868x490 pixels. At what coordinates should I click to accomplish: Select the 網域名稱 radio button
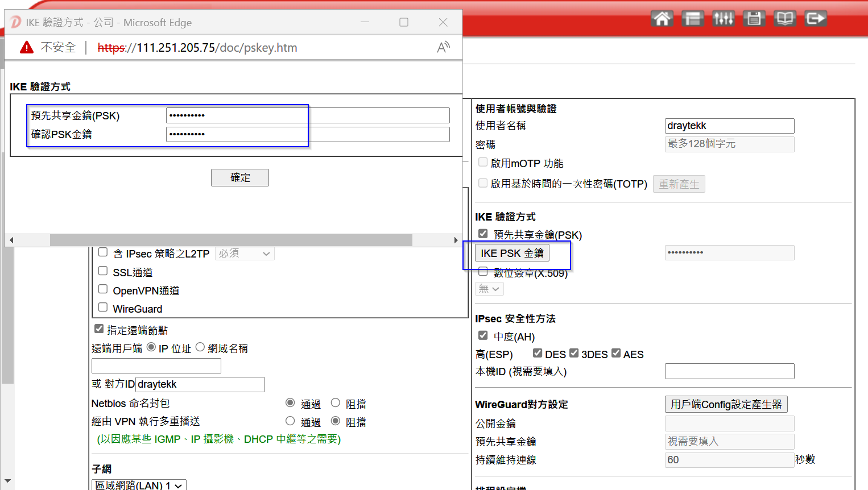click(x=200, y=347)
